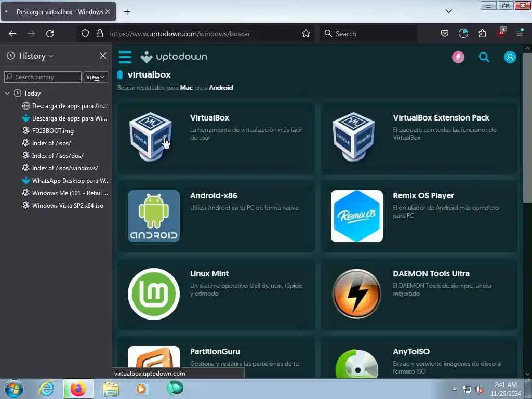Close the Descargar virtualbox tab
This screenshot has height=399, width=532.
[108, 11]
